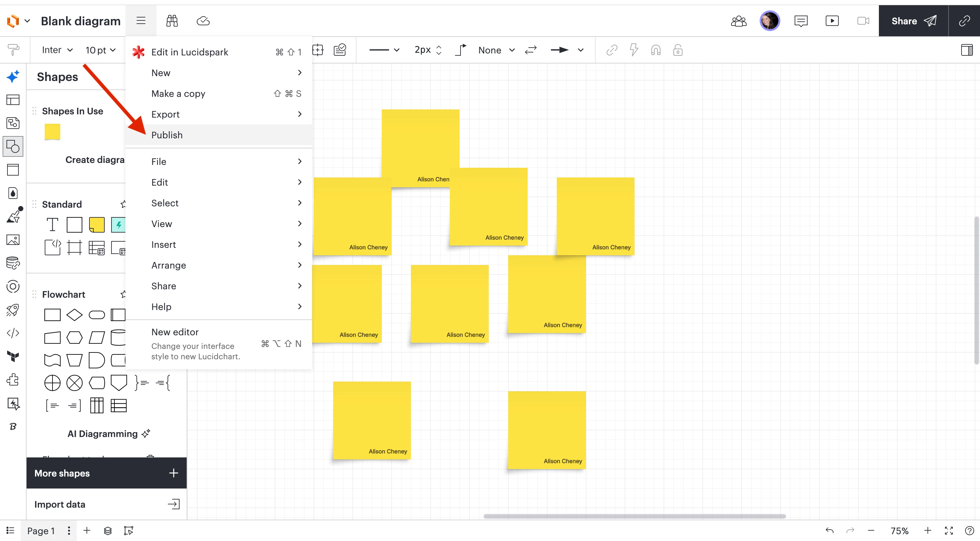Click the user profile avatar
The image size is (980, 541).
pyautogui.click(x=770, y=21)
